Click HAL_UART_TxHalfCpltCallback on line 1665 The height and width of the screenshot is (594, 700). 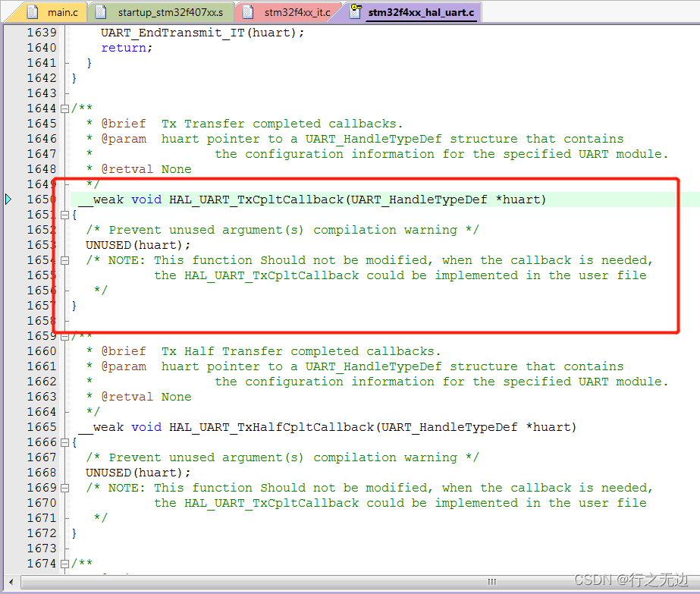click(272, 427)
